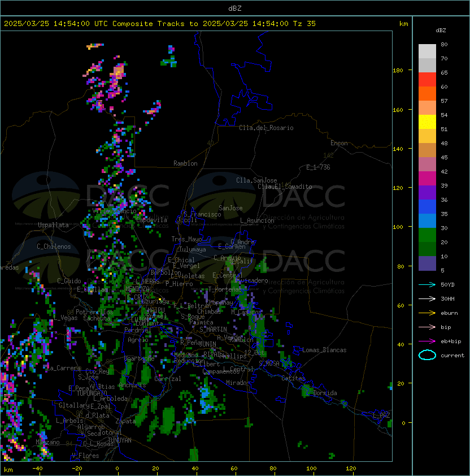Click the pink bip arrow legend icon

point(427,327)
